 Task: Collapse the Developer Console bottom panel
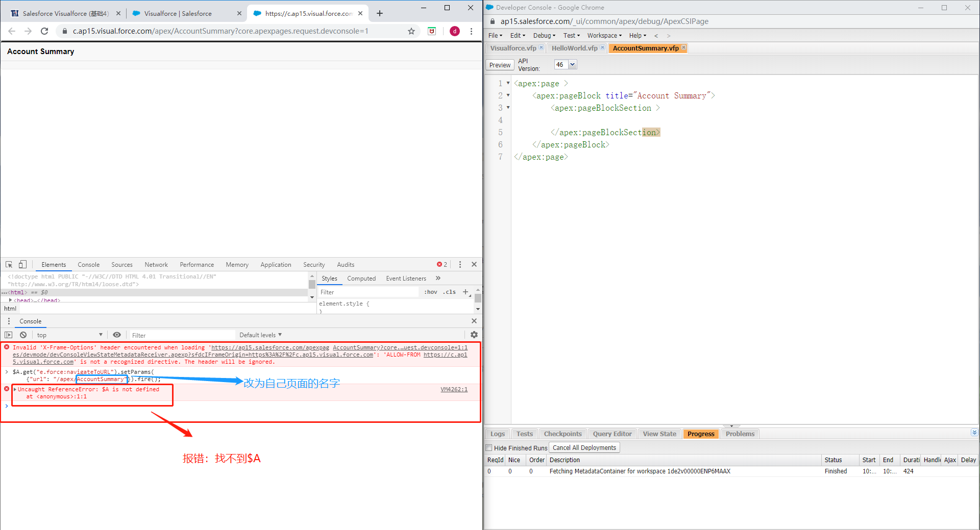[974, 433]
